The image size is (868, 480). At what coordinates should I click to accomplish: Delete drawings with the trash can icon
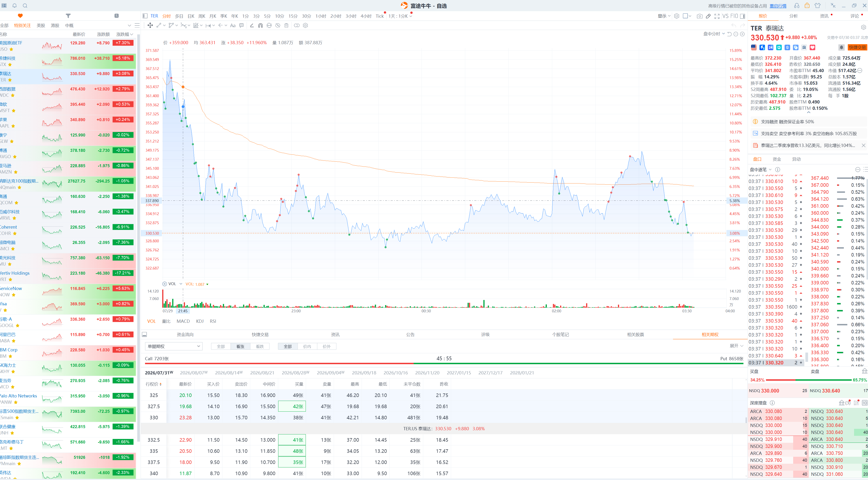pyautogui.click(x=286, y=25)
